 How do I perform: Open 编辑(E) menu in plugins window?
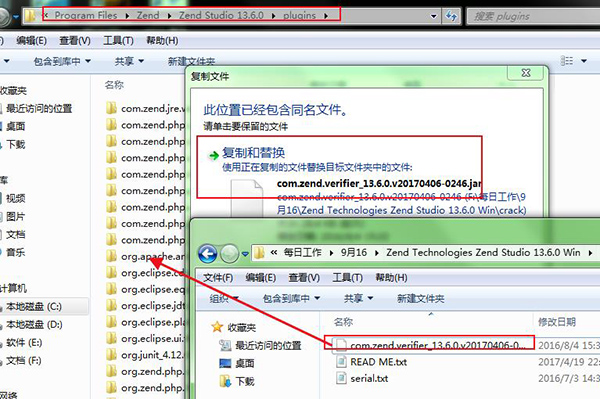(31, 41)
